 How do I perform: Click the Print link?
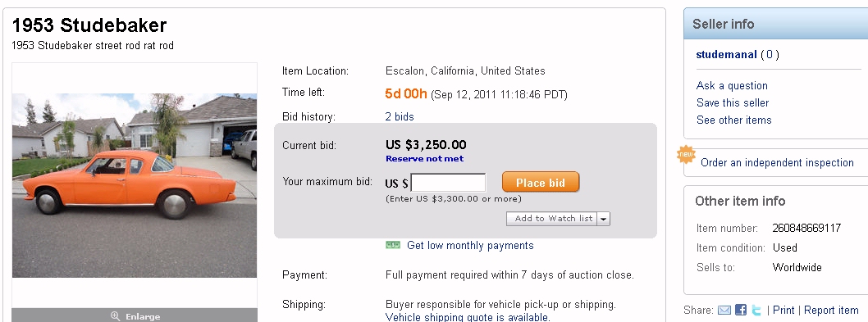pyautogui.click(x=783, y=311)
